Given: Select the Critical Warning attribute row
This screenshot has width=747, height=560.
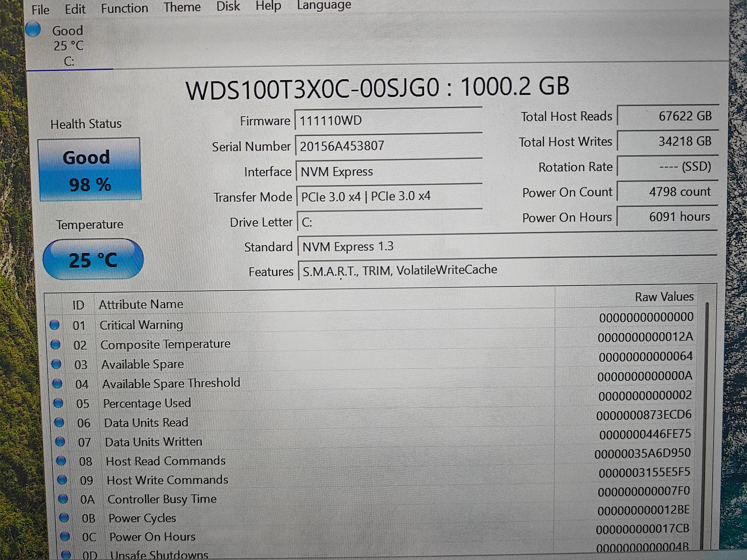Looking at the screenshot, I should (x=372, y=321).
